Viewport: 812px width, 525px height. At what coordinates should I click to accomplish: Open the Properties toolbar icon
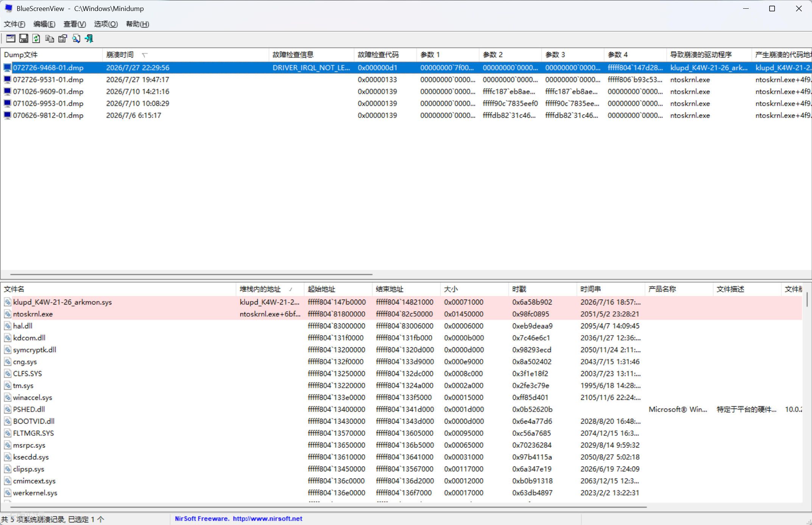pyautogui.click(x=63, y=39)
